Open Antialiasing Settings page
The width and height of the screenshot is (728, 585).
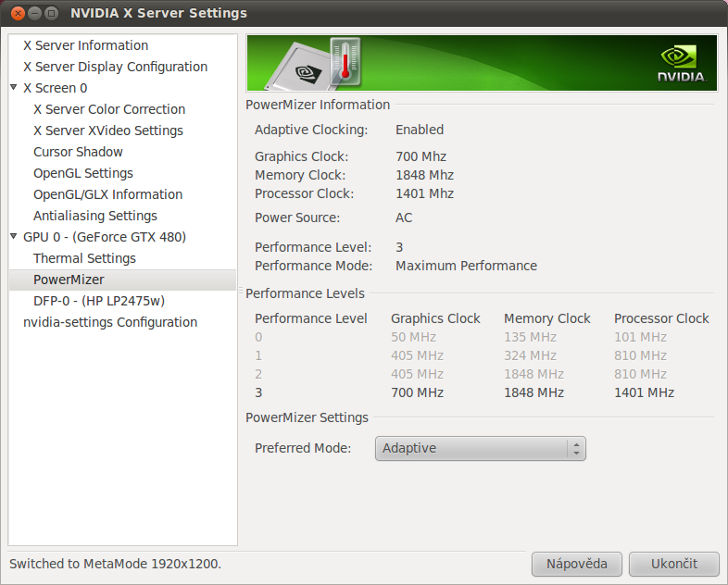click(95, 217)
